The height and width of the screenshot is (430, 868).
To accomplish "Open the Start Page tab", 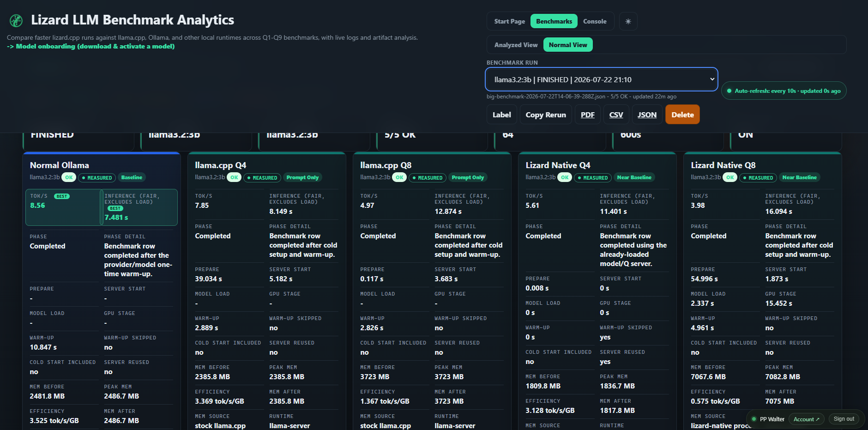I will [x=509, y=21].
